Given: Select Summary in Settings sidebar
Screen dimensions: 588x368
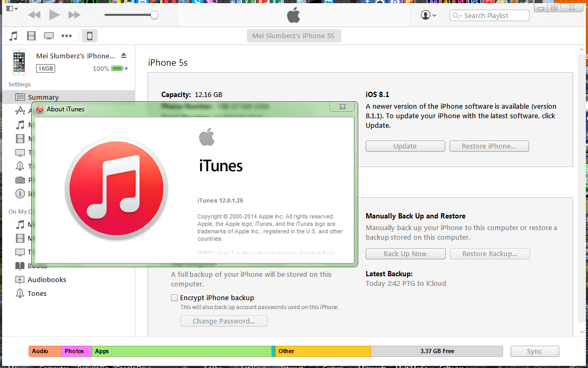Looking at the screenshot, I should tap(68, 97).
